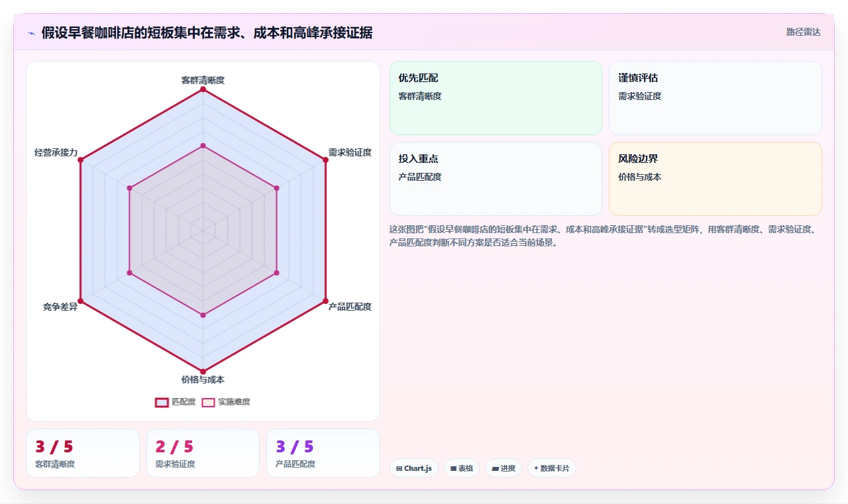The image size is (848, 504).
Task: Toggle the 匹配度 legend swatch
Action: pos(162,402)
